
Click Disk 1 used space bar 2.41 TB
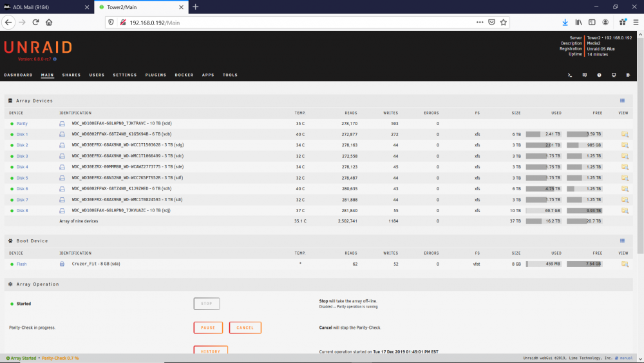point(544,134)
